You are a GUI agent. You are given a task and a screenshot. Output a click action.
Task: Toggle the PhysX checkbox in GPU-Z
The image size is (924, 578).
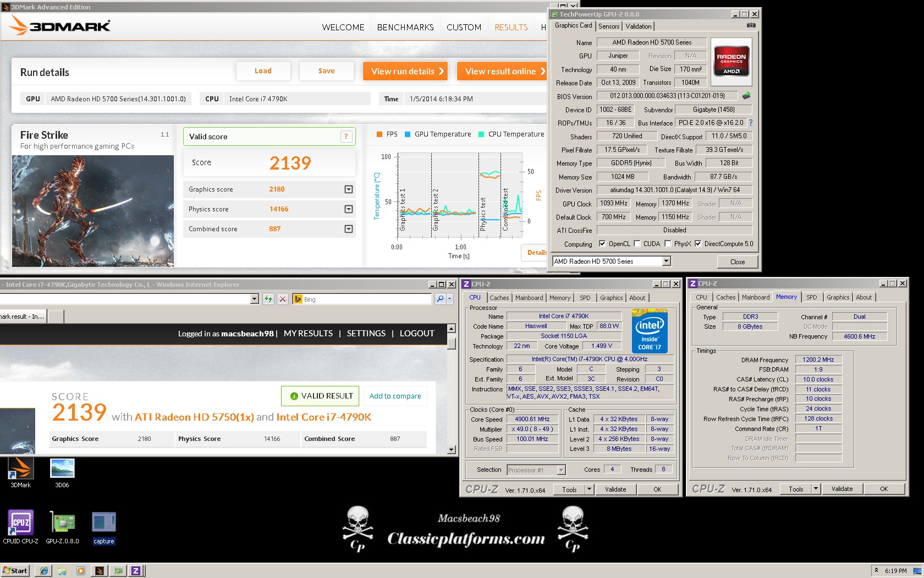point(668,243)
